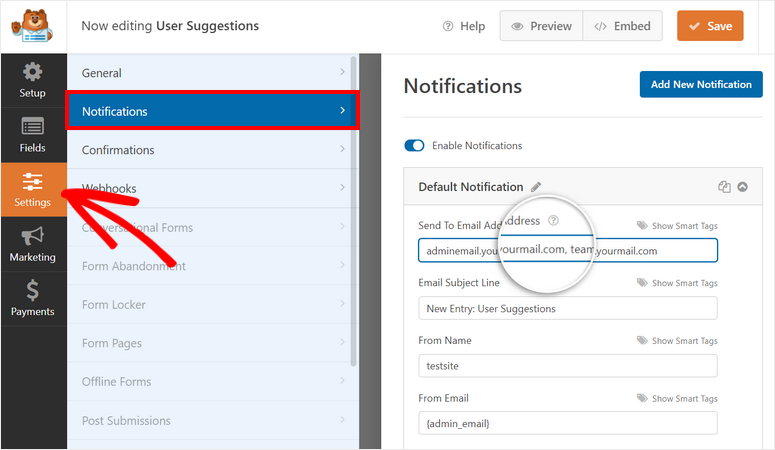
Task: Click the Save button
Action: tap(709, 26)
